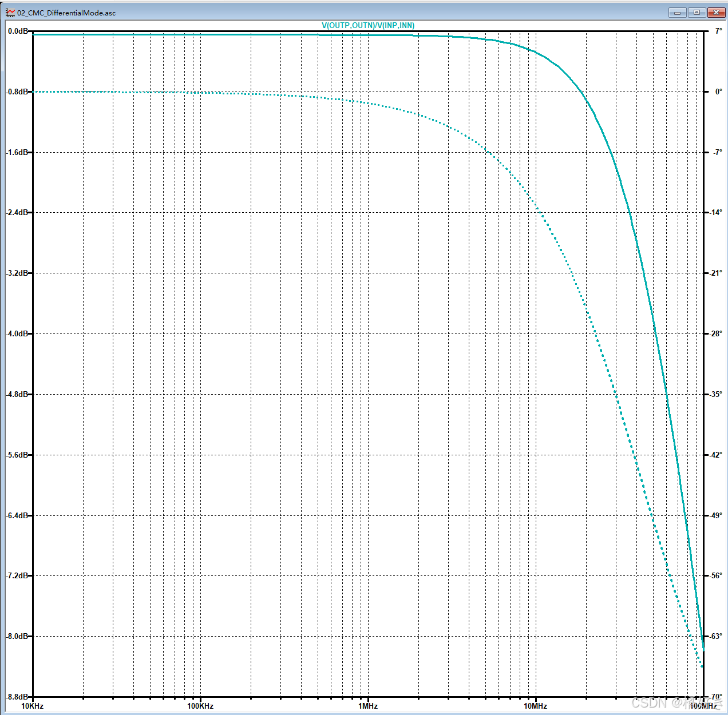Click the -1.6dB left axis label

pyautogui.click(x=17, y=152)
